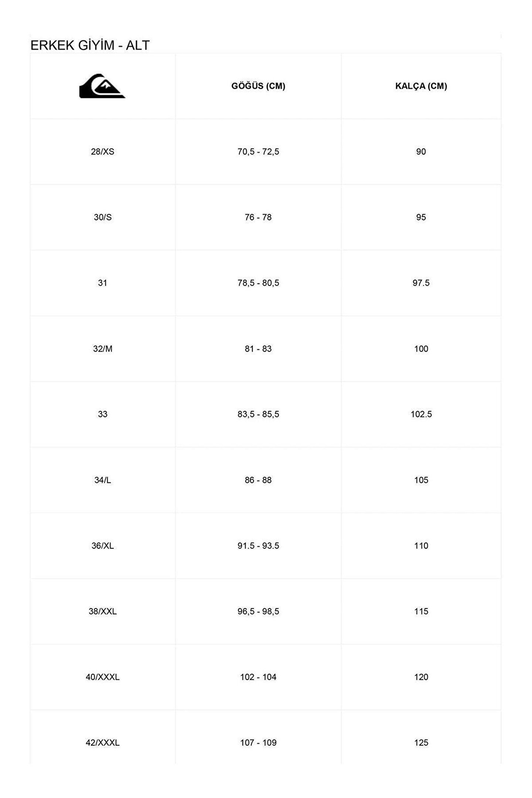
Task: Select the 102.5 hip measurement cell
Action: (421, 414)
